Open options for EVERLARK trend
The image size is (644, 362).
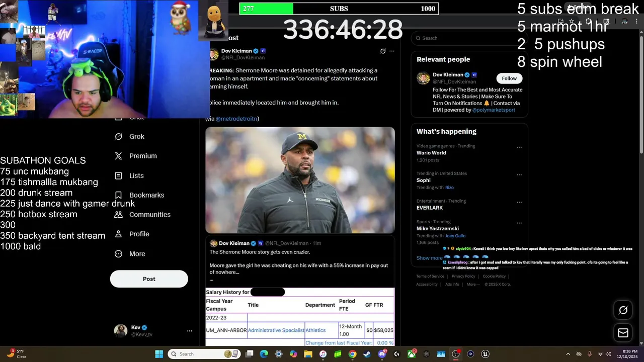click(519, 203)
